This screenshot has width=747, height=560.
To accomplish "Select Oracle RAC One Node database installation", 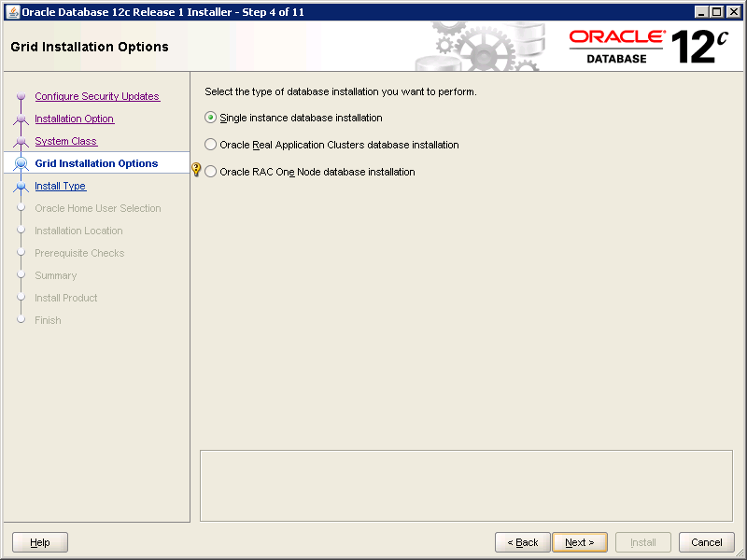I will [x=211, y=172].
